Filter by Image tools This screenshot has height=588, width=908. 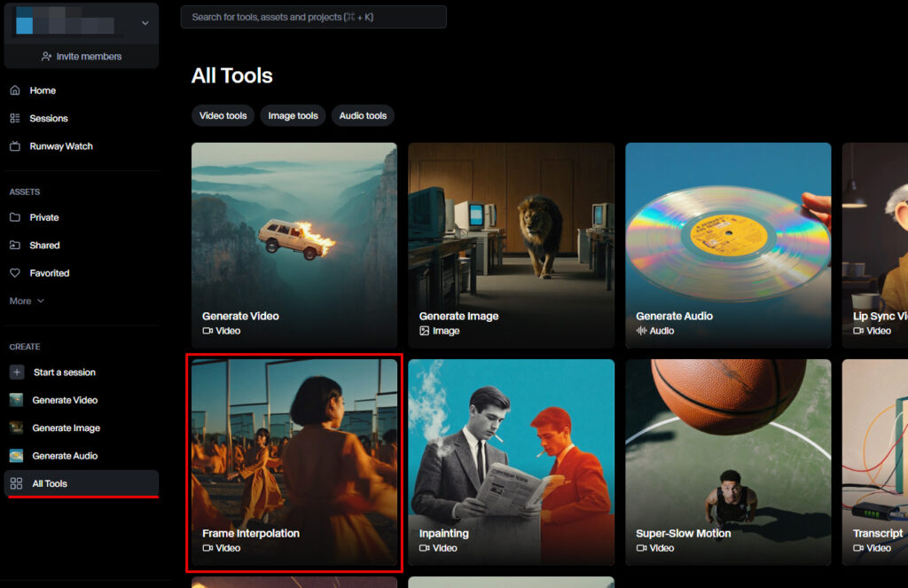pos(293,115)
